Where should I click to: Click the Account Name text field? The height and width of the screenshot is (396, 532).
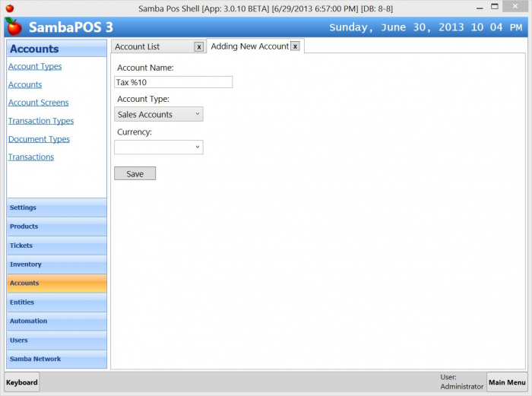pos(173,82)
